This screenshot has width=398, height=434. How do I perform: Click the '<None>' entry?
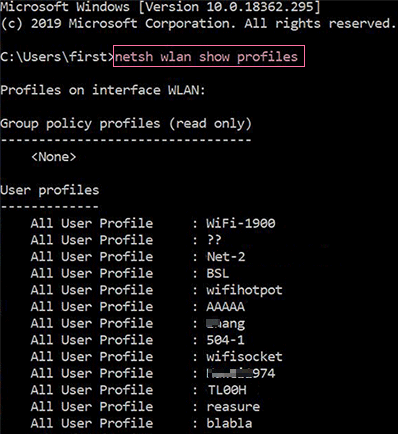(54, 157)
